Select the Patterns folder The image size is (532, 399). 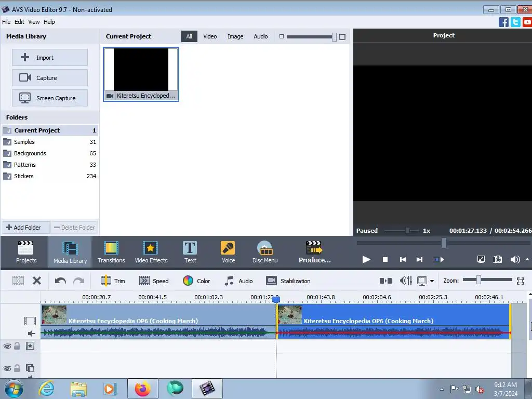click(x=50, y=165)
